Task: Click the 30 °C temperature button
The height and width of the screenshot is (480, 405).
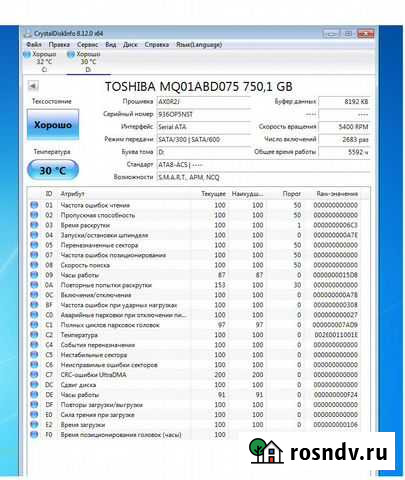Action: point(53,170)
